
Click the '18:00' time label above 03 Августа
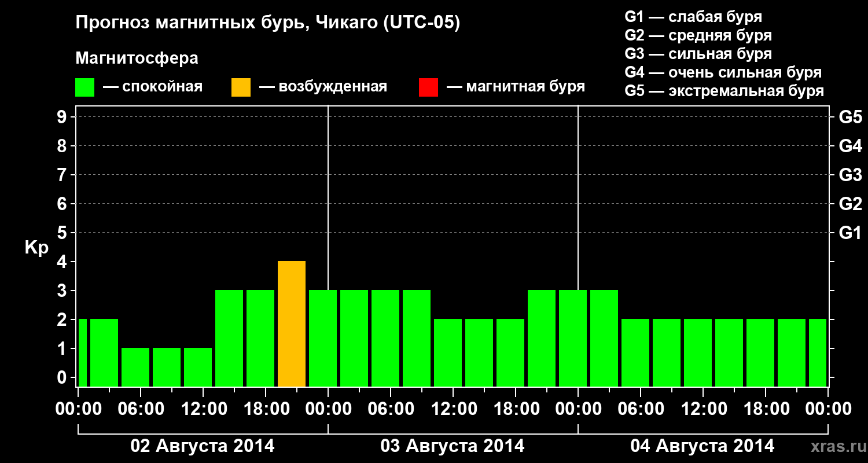click(516, 409)
